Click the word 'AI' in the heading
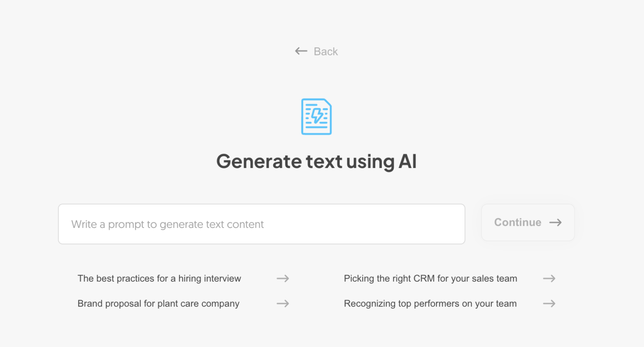 point(407,161)
